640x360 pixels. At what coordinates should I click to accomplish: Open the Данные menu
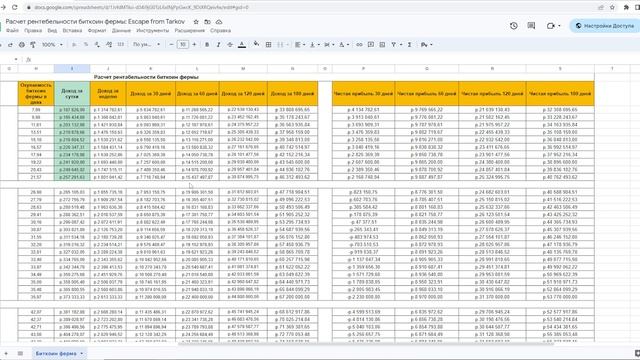(x=121, y=31)
